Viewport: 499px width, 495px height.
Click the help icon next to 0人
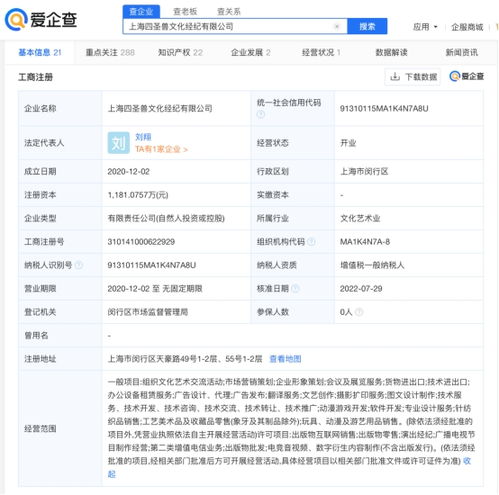click(359, 312)
